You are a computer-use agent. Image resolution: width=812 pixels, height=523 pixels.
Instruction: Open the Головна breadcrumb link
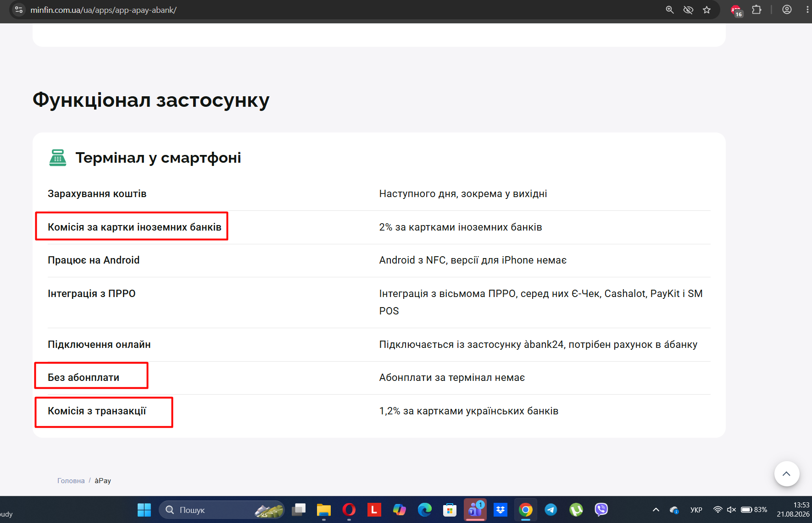tap(71, 481)
